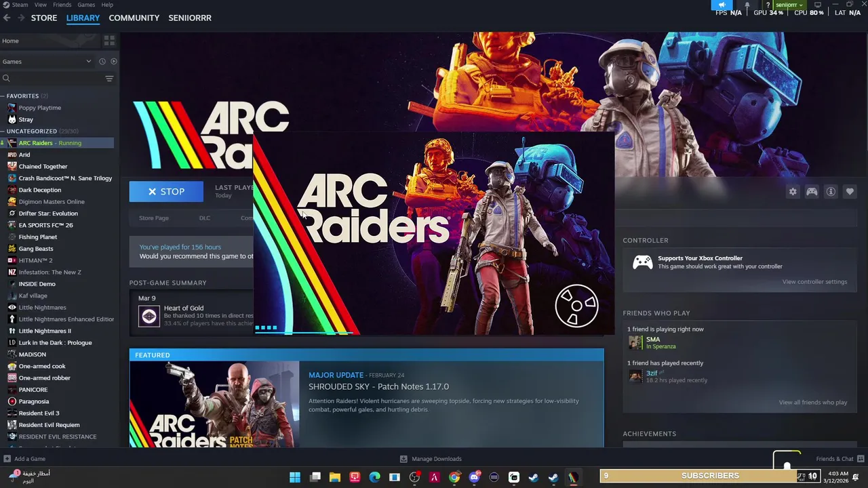This screenshot has height=488, width=868.
Task: Open Manage Downloads
Action: pos(431,459)
